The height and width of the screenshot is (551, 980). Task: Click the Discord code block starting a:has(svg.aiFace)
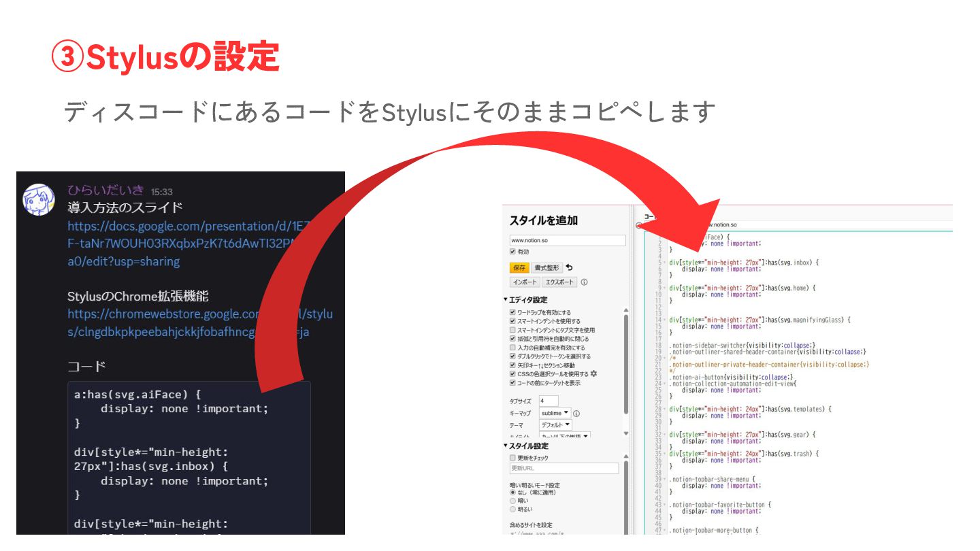[x=189, y=457]
